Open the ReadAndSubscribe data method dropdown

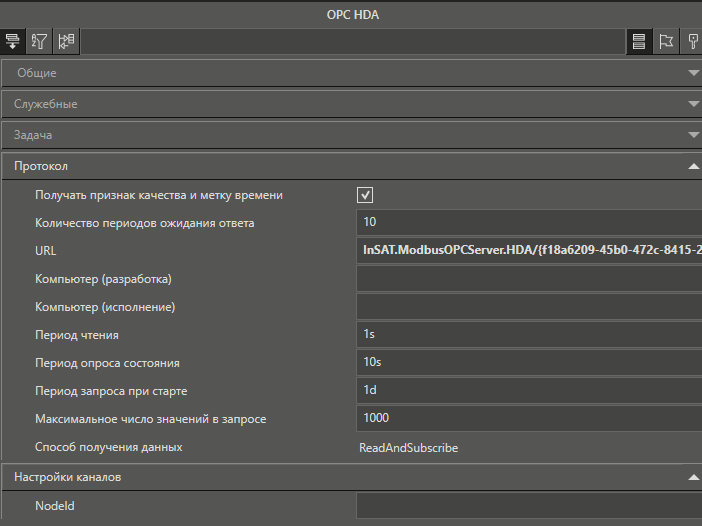click(x=530, y=448)
